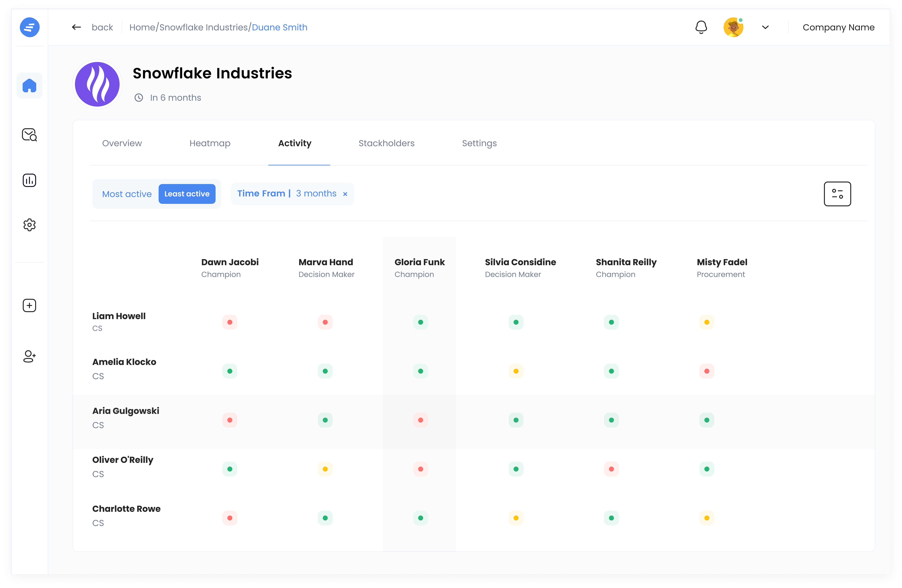The image size is (902, 588).
Task: Expand the profile dropdown chevron
Action: click(x=766, y=27)
